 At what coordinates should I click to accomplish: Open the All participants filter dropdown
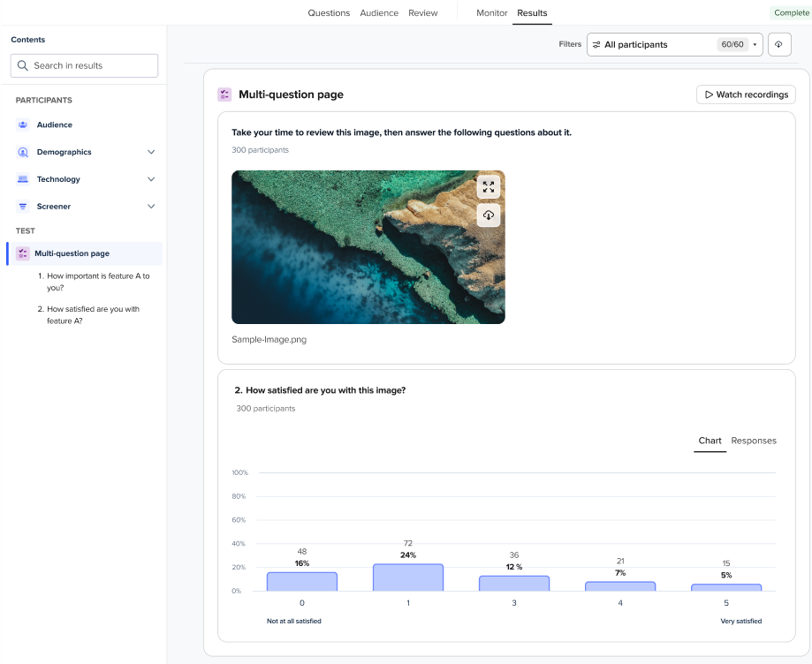pyautogui.click(x=674, y=45)
